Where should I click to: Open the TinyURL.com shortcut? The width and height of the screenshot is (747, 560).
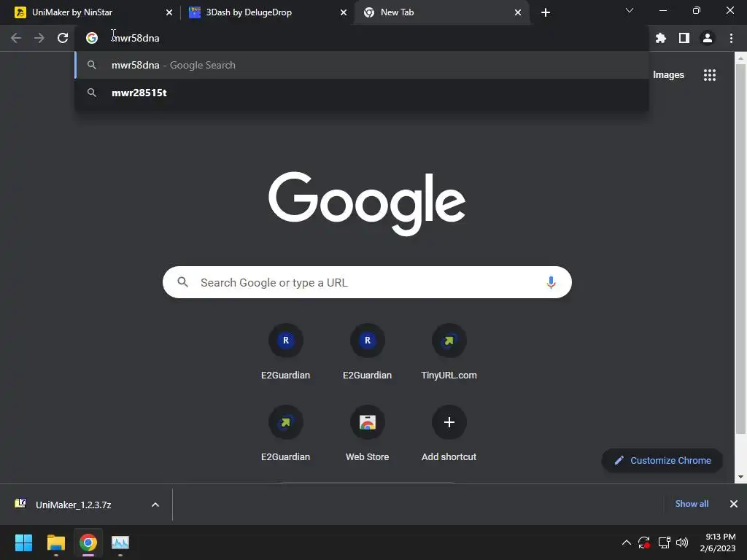point(449,352)
